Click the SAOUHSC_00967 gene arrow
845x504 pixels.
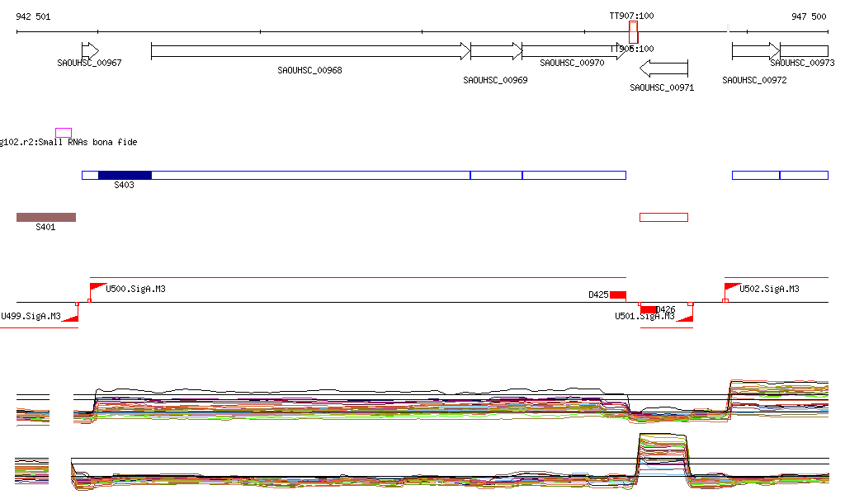click(x=90, y=51)
